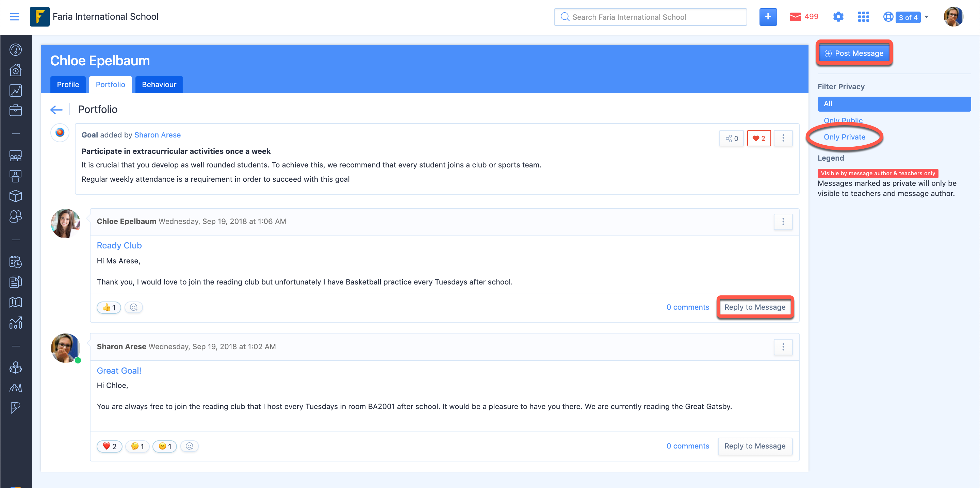Image resolution: width=980 pixels, height=488 pixels.
Task: Click the Post Message button
Action: click(x=854, y=53)
